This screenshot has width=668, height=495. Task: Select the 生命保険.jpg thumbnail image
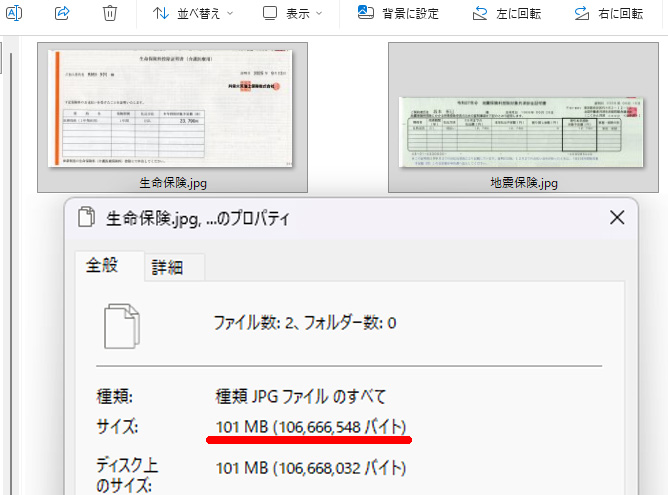(172, 109)
